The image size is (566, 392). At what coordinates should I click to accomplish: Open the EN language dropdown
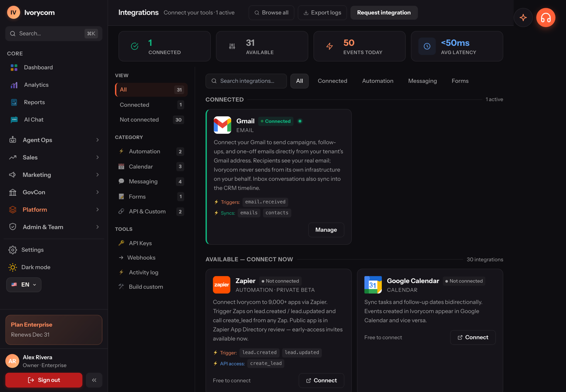[x=24, y=285]
